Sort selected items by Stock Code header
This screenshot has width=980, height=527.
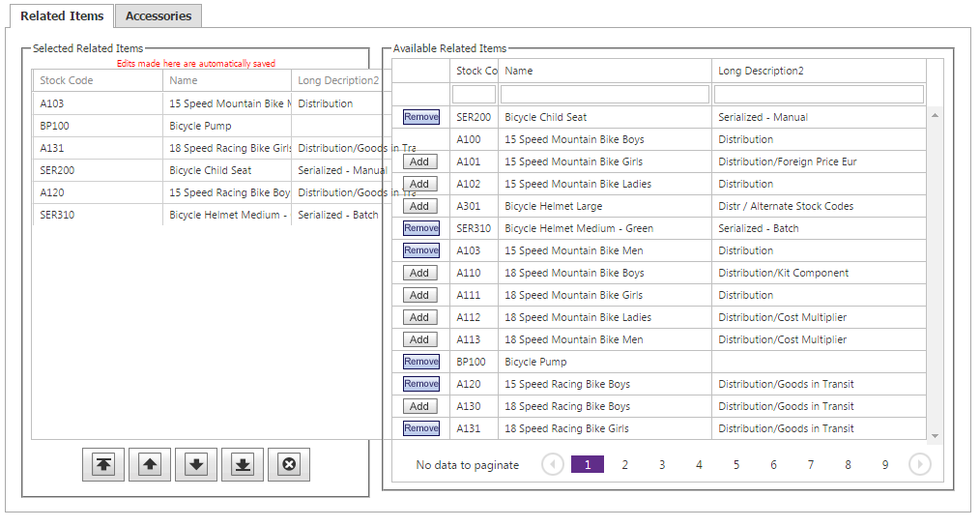pos(67,80)
